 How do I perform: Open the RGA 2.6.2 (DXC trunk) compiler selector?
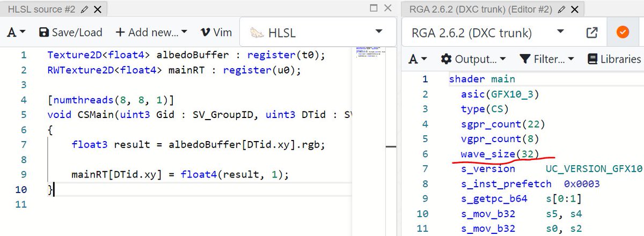[488, 33]
